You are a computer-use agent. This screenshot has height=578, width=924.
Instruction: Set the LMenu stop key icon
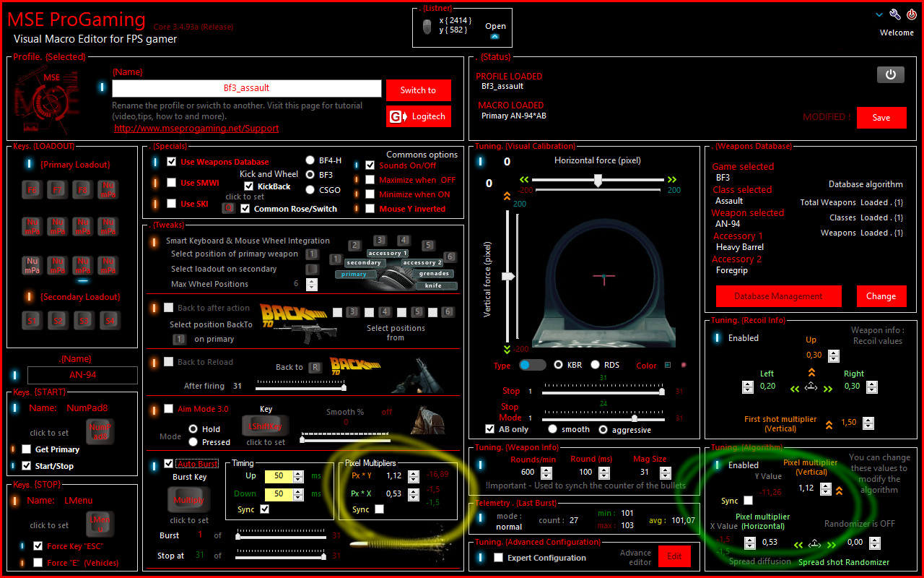(x=99, y=523)
